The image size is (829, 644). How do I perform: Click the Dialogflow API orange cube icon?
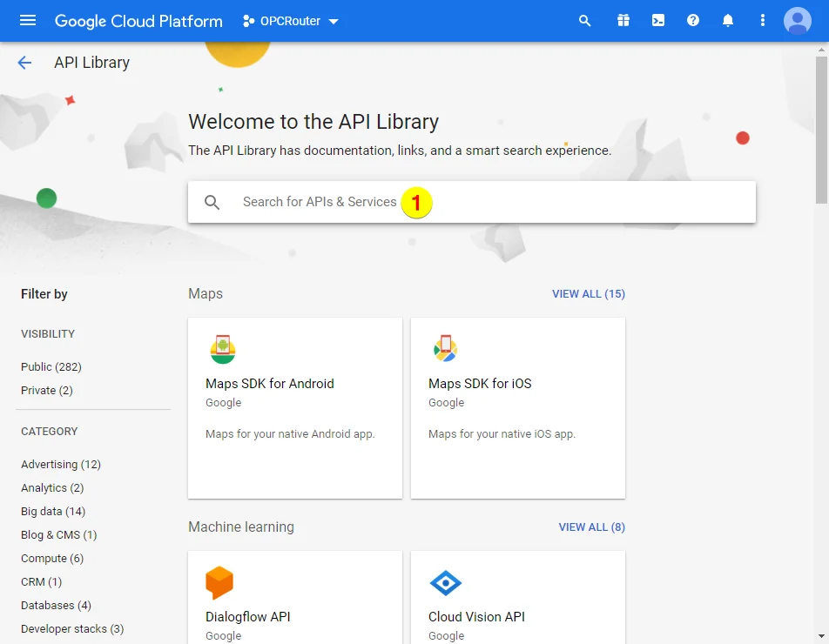219,583
